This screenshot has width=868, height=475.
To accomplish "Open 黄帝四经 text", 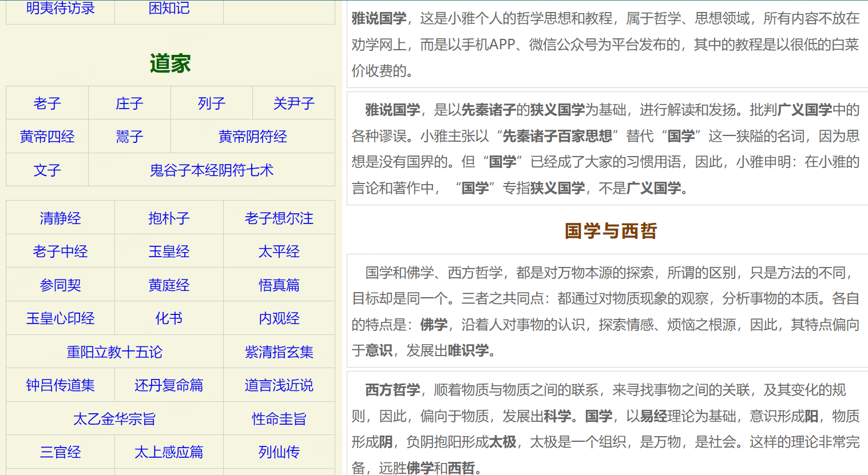I will coord(47,137).
